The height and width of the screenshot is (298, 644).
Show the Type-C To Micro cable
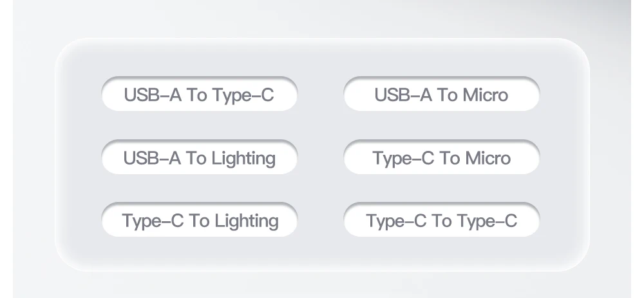click(441, 158)
